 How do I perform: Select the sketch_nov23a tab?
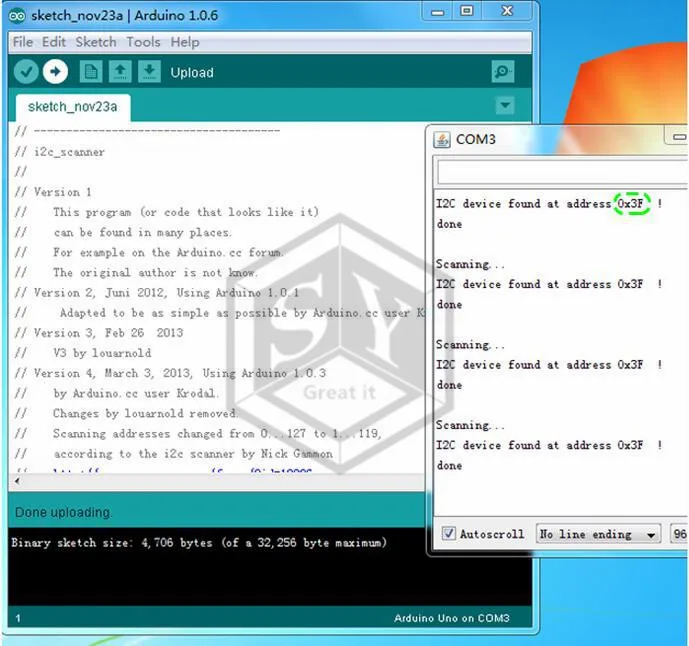point(73,107)
